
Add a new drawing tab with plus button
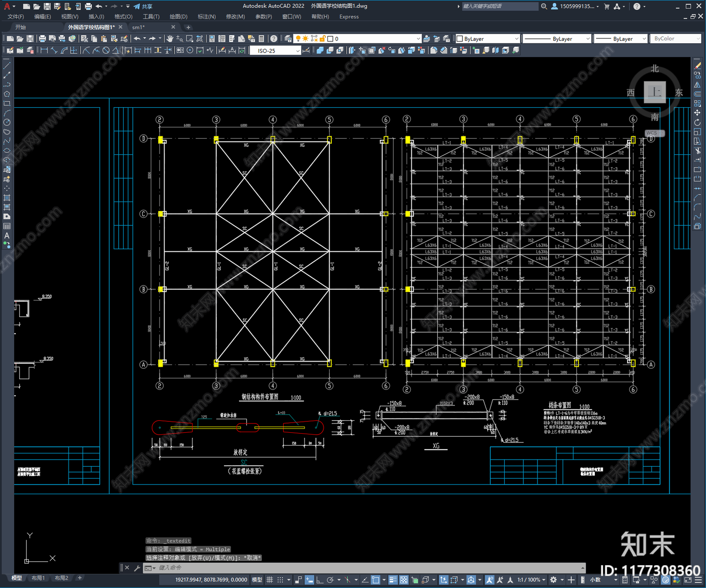(188, 27)
